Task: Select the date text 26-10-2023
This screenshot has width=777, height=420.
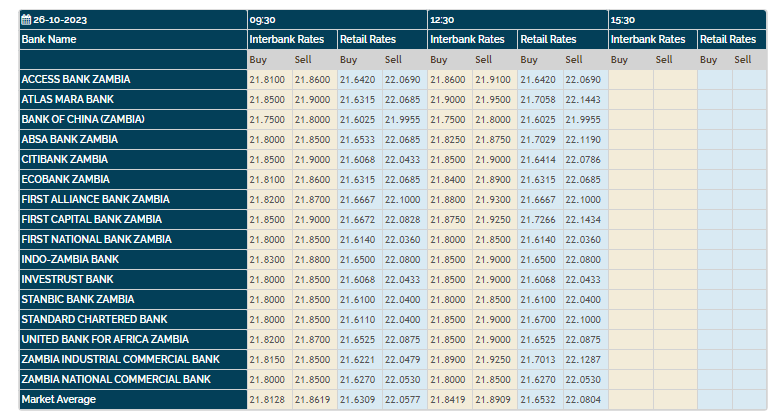Action: tap(60, 20)
